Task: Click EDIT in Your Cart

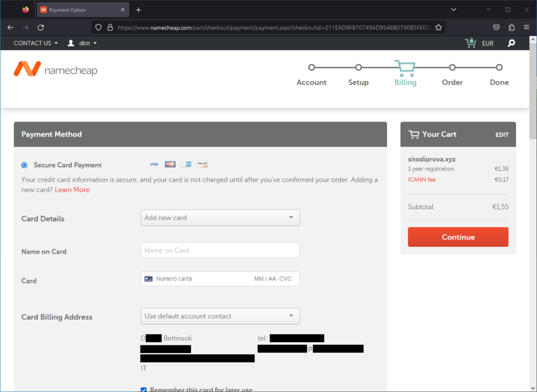Action: click(502, 135)
